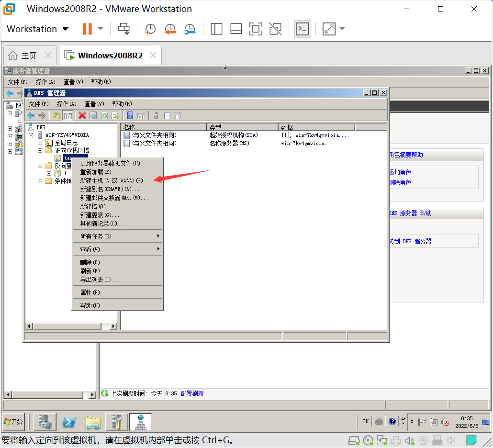
Task: Take a snapshot of the virtual machine
Action: (x=150, y=29)
